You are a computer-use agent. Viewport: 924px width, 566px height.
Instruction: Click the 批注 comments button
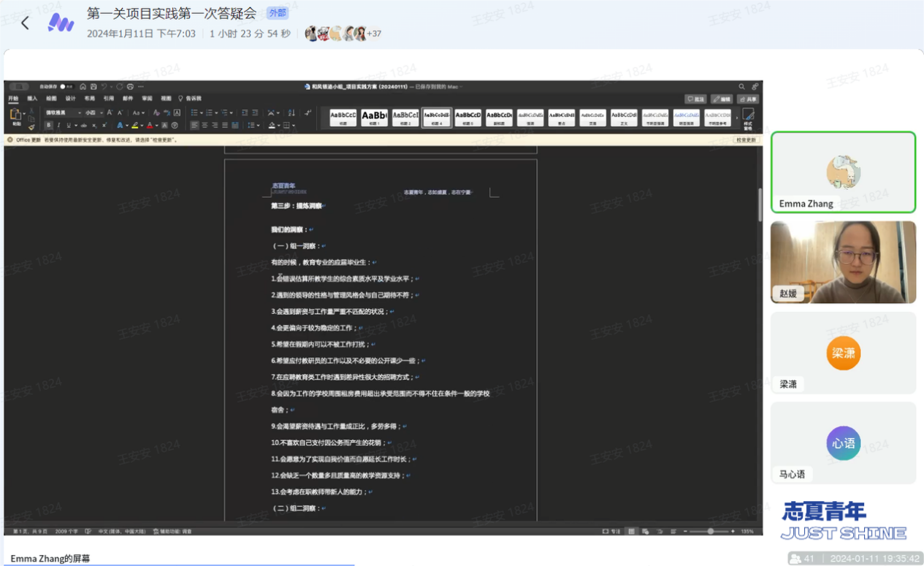click(695, 99)
